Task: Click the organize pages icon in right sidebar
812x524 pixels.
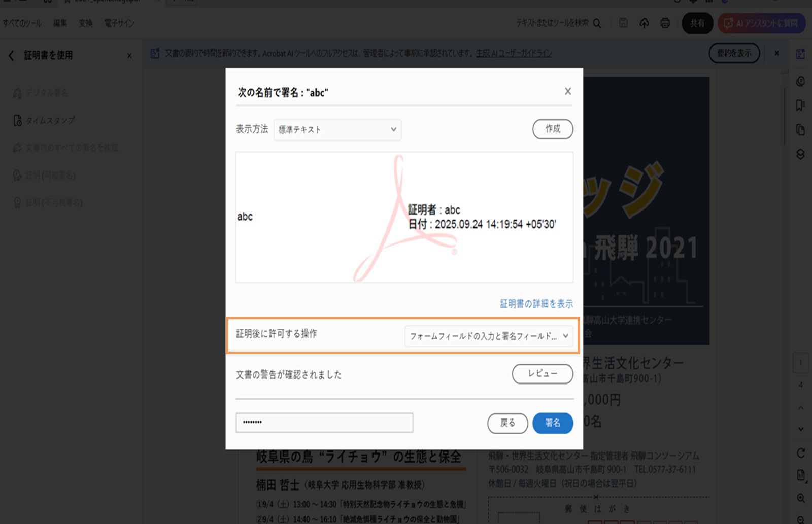Action: [799, 130]
